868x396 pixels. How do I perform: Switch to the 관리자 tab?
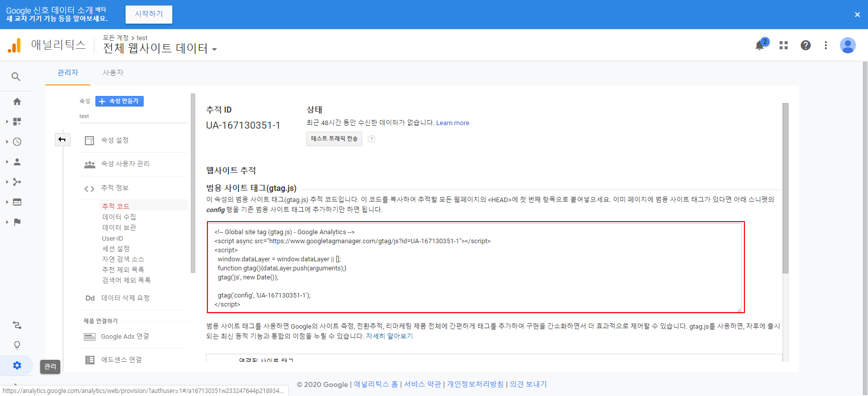point(68,73)
